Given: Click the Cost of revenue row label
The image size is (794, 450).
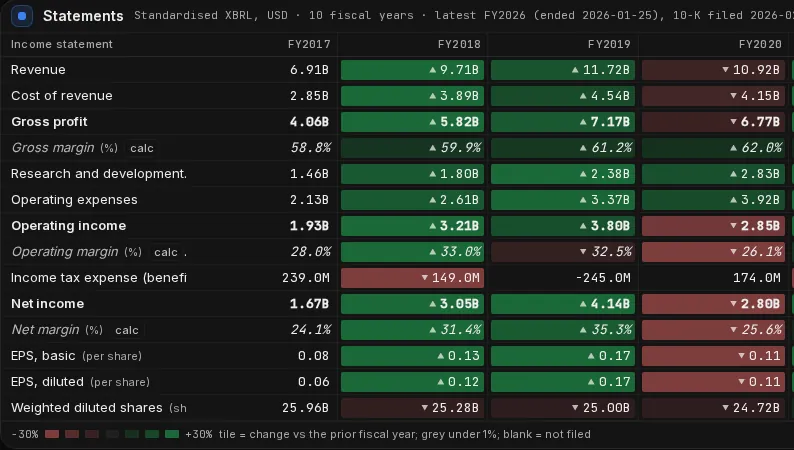Looking at the screenshot, I should pos(62,96).
